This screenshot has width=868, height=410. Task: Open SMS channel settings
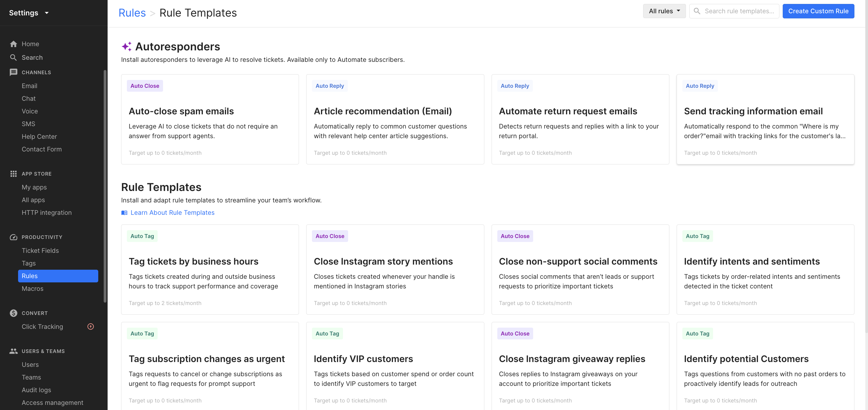click(x=28, y=124)
